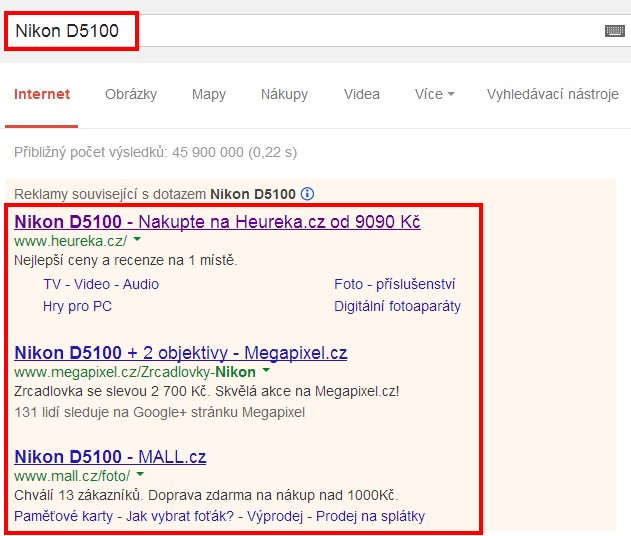This screenshot has height=536, width=631.
Task: Open Prodej na splátky sitelink
Action: (x=370, y=516)
